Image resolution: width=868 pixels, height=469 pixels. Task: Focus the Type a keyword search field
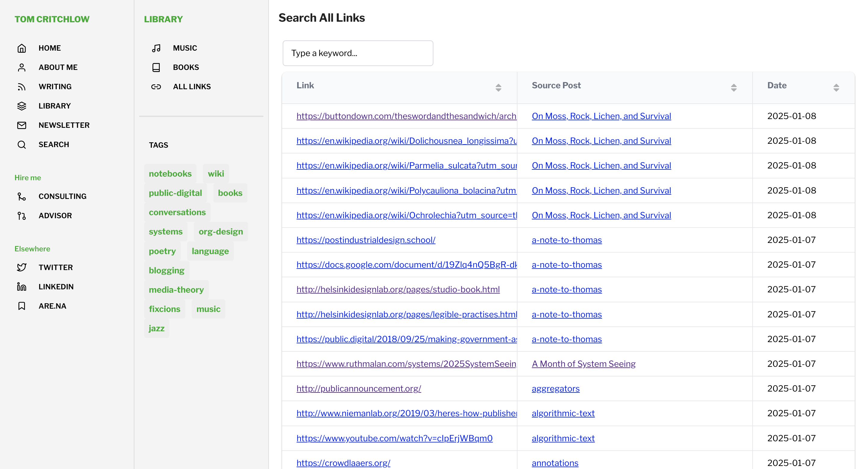pyautogui.click(x=358, y=53)
